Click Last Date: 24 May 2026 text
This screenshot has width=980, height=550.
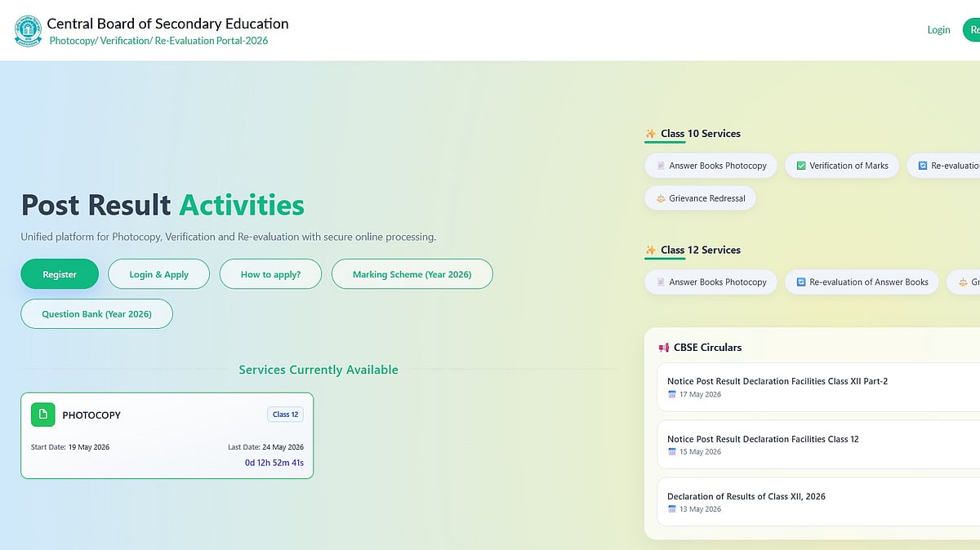tap(266, 447)
